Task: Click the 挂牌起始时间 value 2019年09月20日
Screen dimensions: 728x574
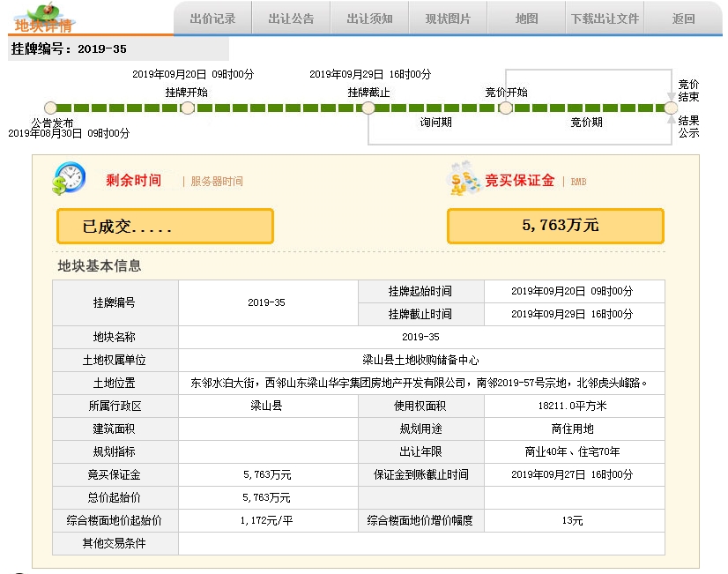Action: 574,291
